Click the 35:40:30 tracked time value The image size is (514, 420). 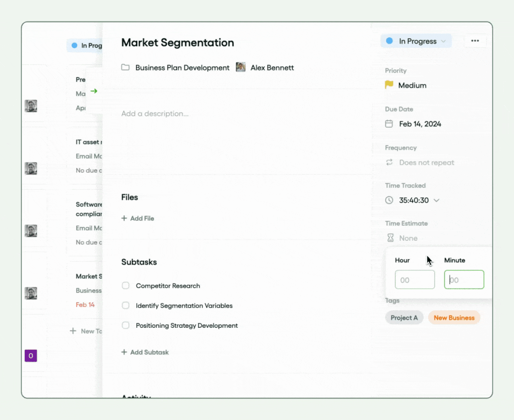pos(413,200)
